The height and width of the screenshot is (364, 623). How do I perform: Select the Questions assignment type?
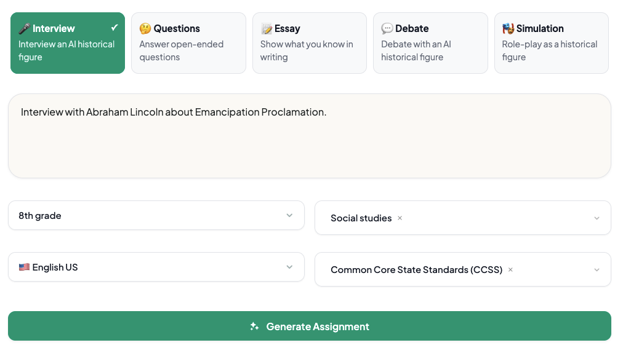[188, 43]
